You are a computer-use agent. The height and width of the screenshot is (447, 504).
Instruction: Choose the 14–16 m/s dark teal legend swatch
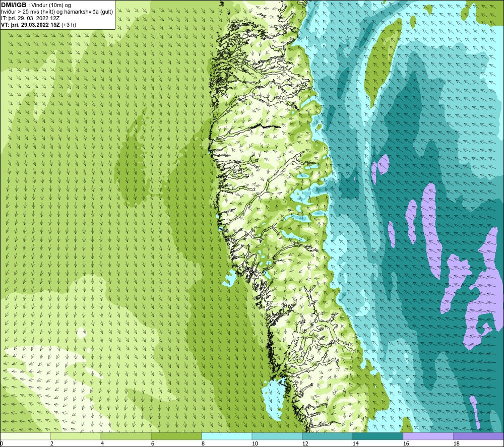pyautogui.click(x=377, y=436)
